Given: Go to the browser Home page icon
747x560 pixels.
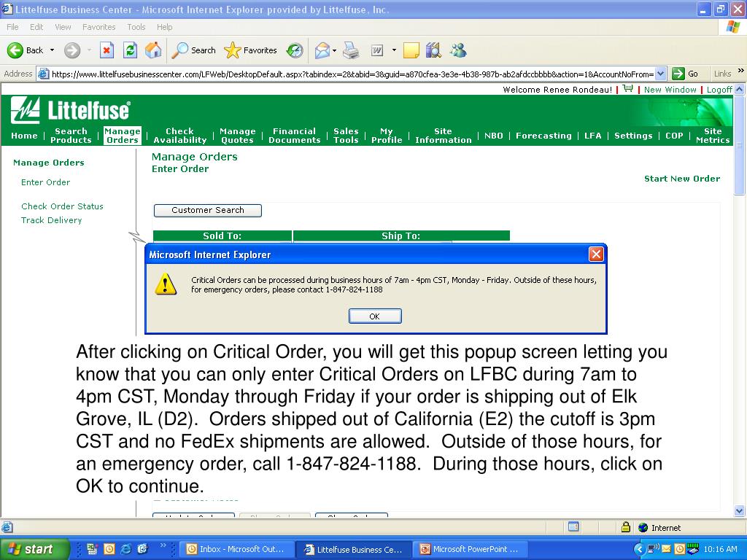Looking at the screenshot, I should pos(153,50).
